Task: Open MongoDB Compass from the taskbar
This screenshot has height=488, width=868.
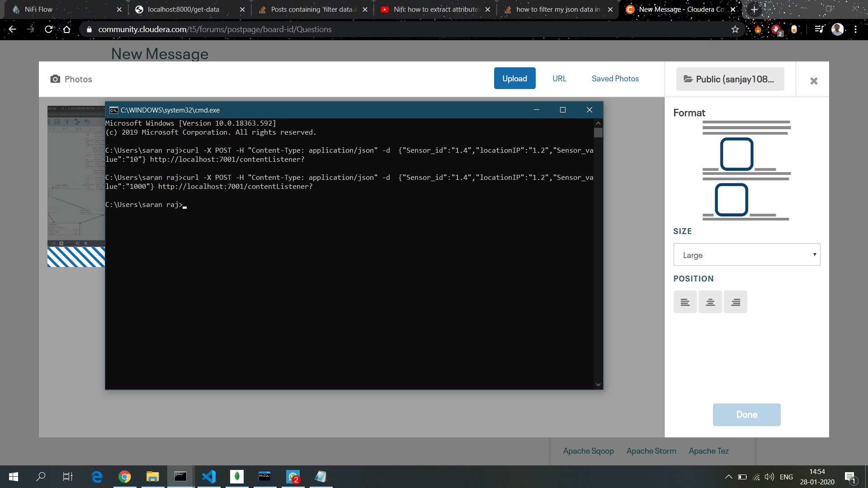Action: pyautogui.click(x=236, y=477)
